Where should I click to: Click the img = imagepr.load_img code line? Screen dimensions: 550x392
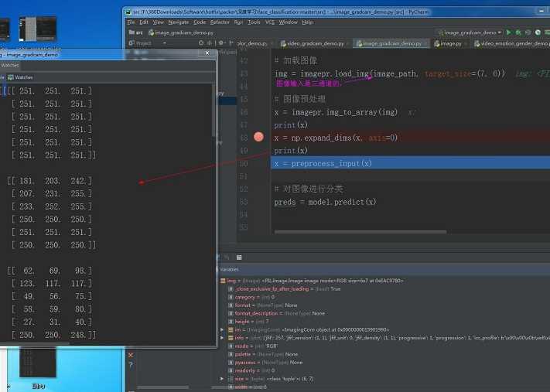click(389, 73)
